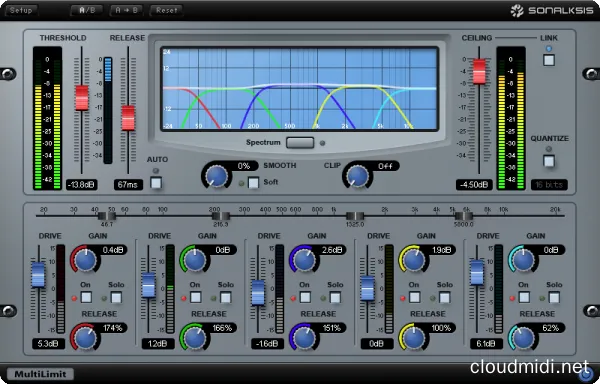The height and width of the screenshot is (384, 600).
Task: Click the green band Gain knob
Action: pos(195,260)
